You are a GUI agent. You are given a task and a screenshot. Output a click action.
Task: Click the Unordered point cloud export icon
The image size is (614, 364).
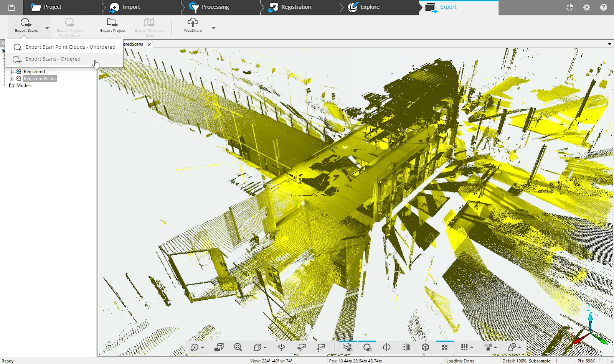tap(17, 47)
